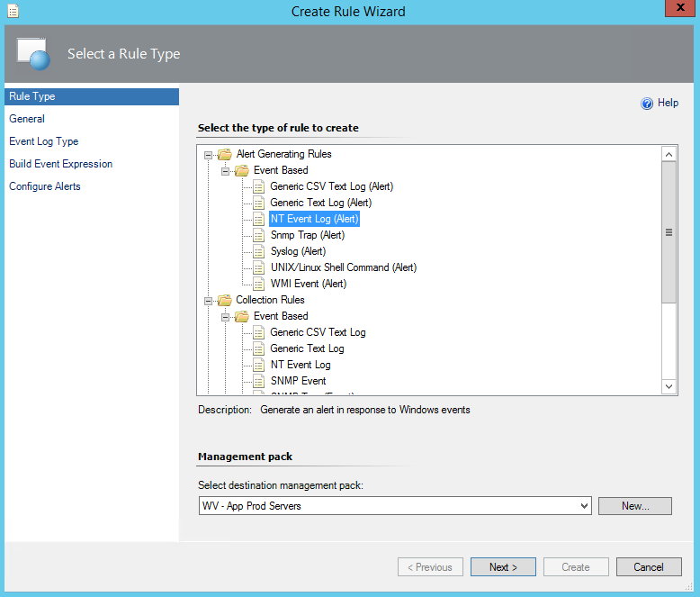The image size is (700, 597).
Task: Select NT Event Log under Collection Rules
Action: pyautogui.click(x=300, y=365)
